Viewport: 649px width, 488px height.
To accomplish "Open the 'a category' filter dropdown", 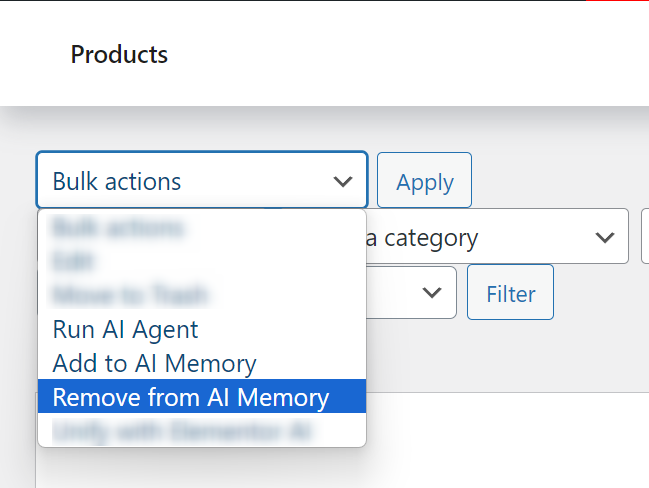I will point(498,236).
